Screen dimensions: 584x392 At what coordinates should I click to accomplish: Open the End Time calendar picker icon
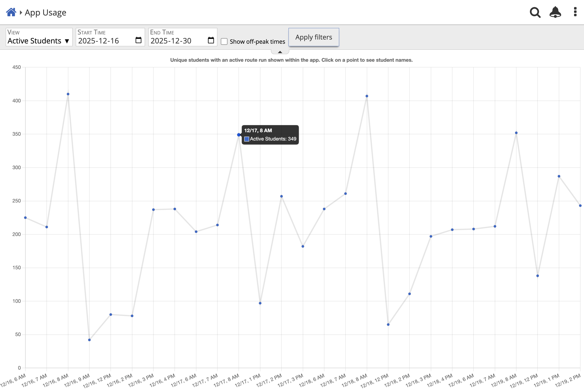click(x=211, y=40)
